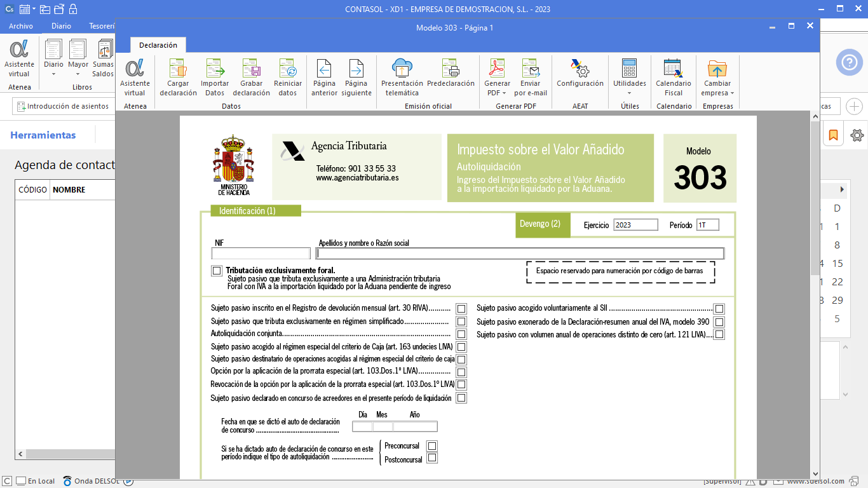Click the Introducción de asientos button
868x488 pixels.
coord(62,106)
